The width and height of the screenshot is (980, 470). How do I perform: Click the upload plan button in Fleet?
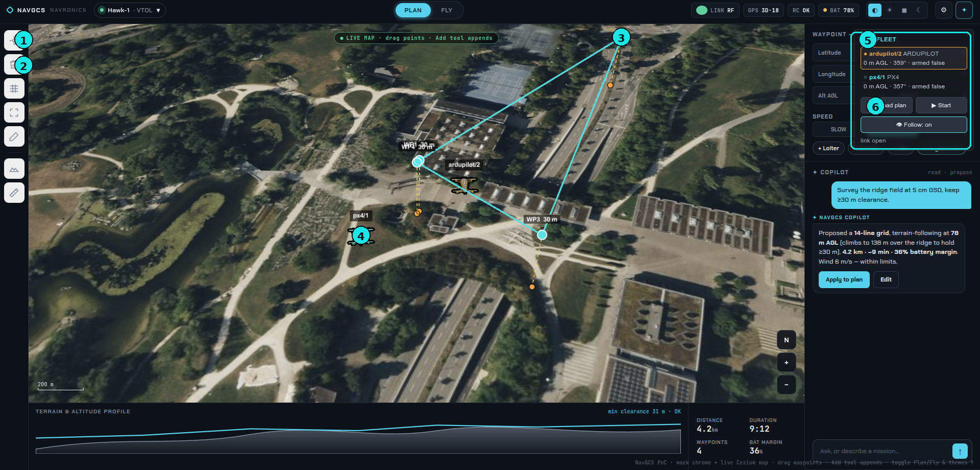[x=886, y=105]
